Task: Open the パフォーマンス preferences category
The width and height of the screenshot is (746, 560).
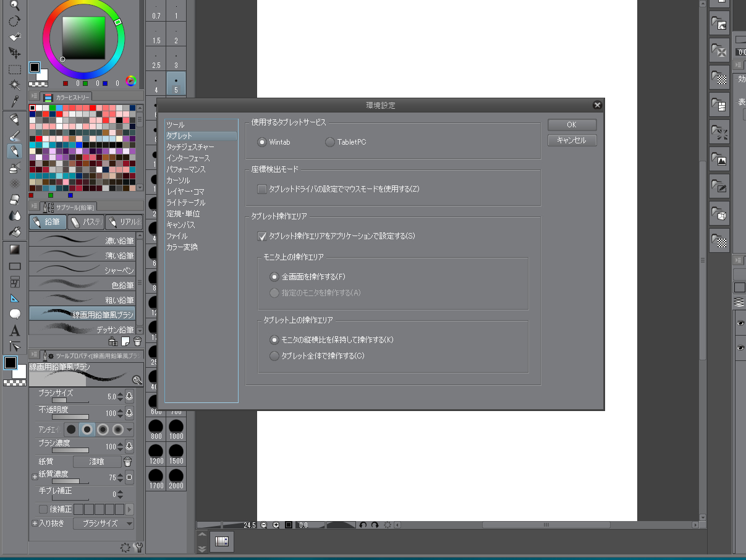Action: (x=185, y=169)
